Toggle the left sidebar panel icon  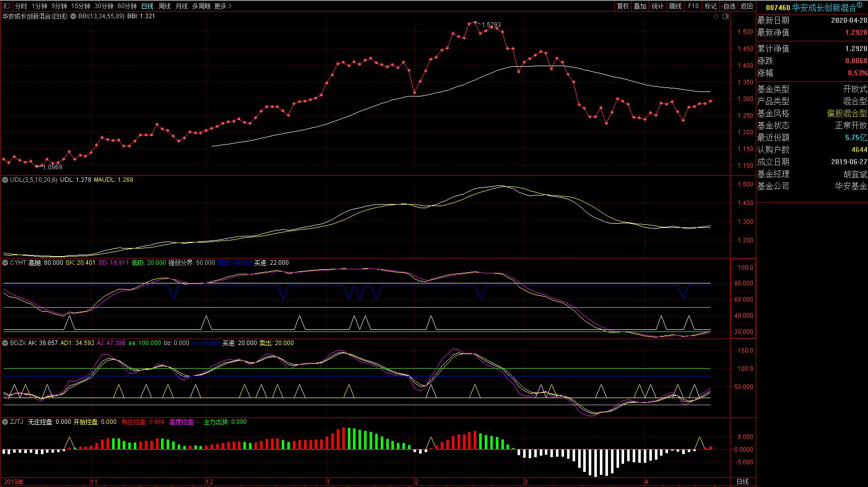[7, 6]
